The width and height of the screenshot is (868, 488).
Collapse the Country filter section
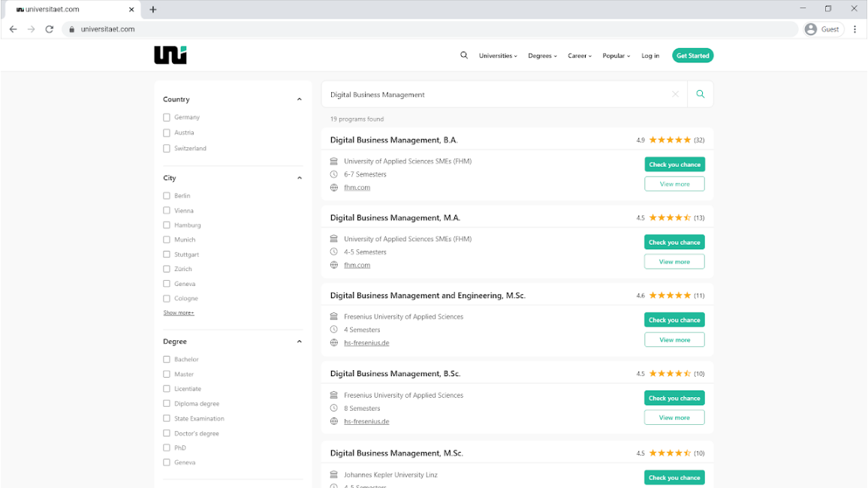click(x=300, y=100)
